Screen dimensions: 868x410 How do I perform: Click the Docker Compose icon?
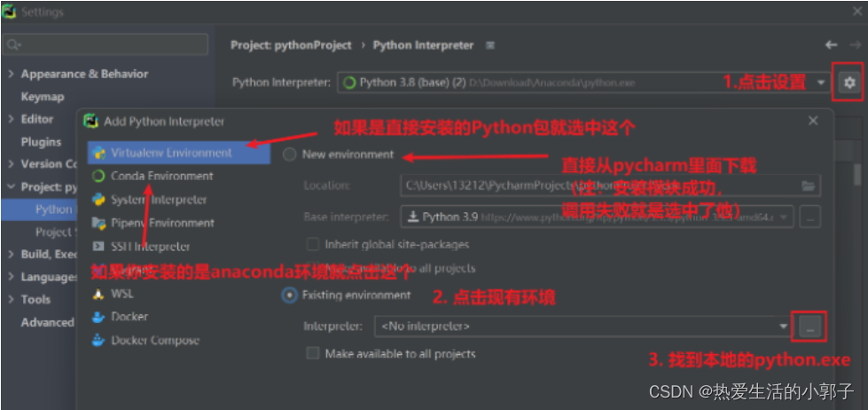[98, 340]
